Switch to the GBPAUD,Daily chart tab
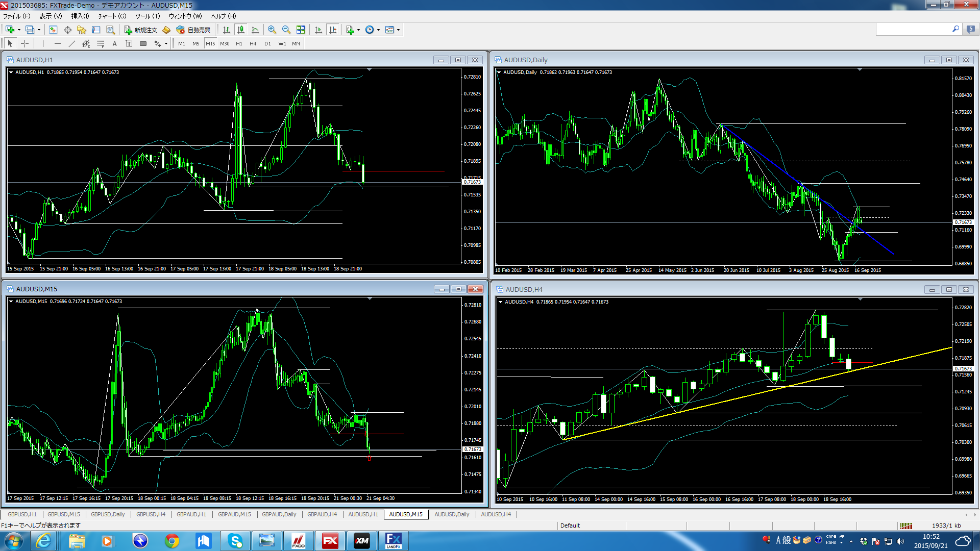Screen dimensions: 980x551 pos(279,514)
